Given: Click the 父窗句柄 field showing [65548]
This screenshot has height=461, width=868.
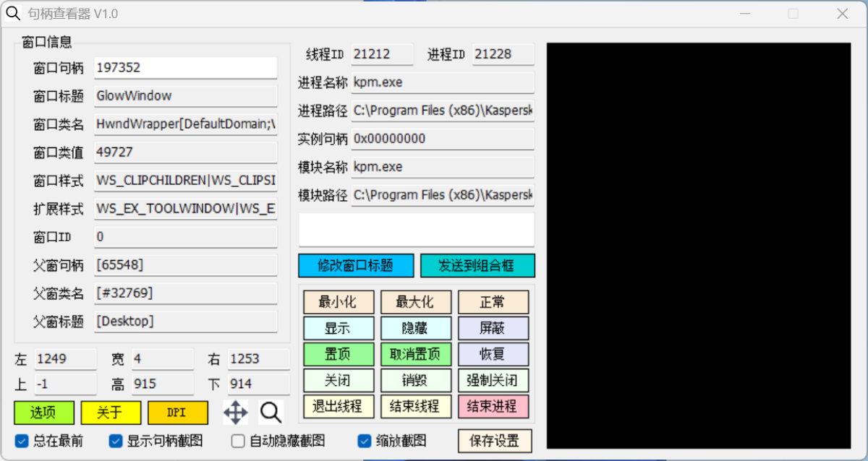Looking at the screenshot, I should (x=186, y=265).
